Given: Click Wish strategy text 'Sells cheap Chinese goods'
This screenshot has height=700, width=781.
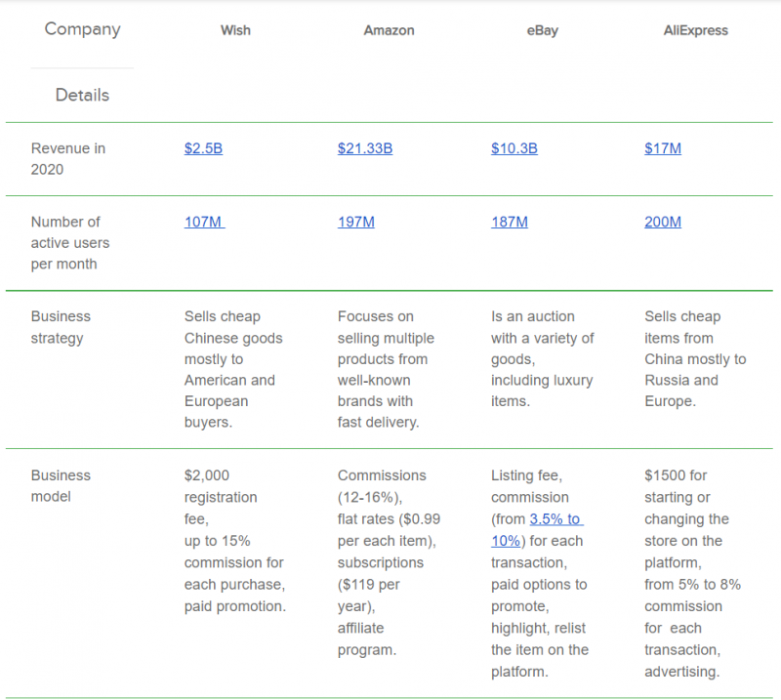Looking at the screenshot, I should (233, 327).
